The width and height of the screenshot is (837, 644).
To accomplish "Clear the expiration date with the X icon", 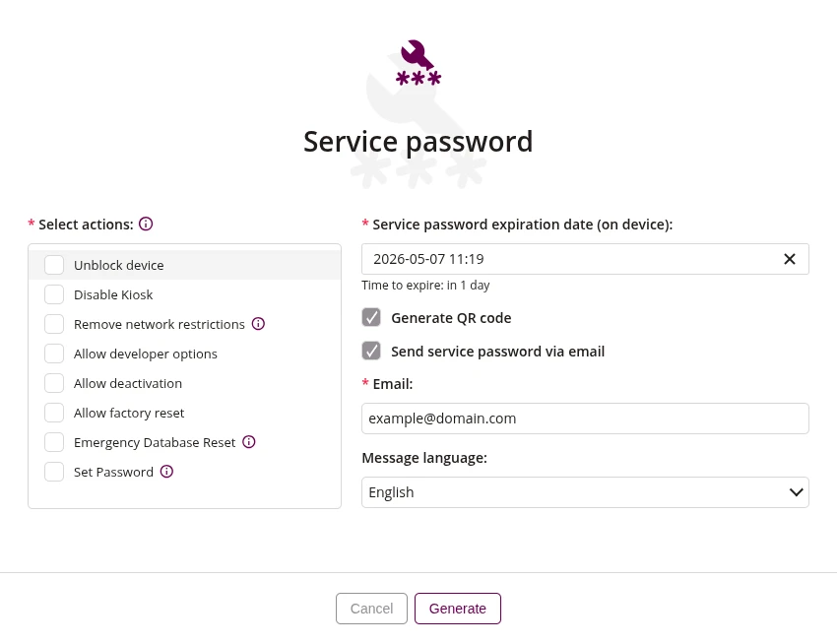I will (790, 259).
